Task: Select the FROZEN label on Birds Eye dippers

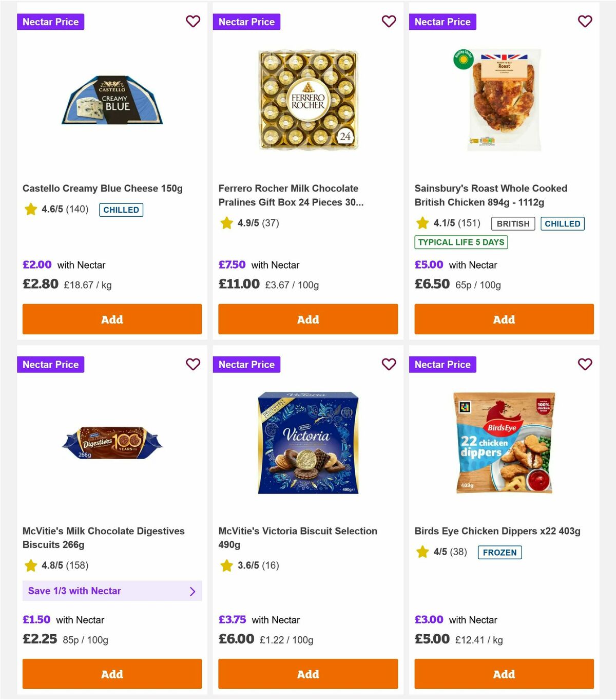Action: click(x=499, y=552)
